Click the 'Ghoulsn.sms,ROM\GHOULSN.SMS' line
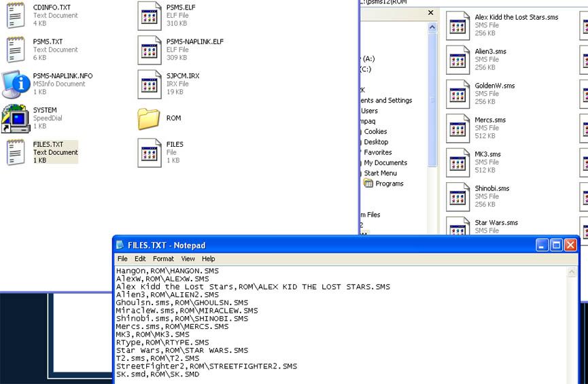 pos(182,302)
